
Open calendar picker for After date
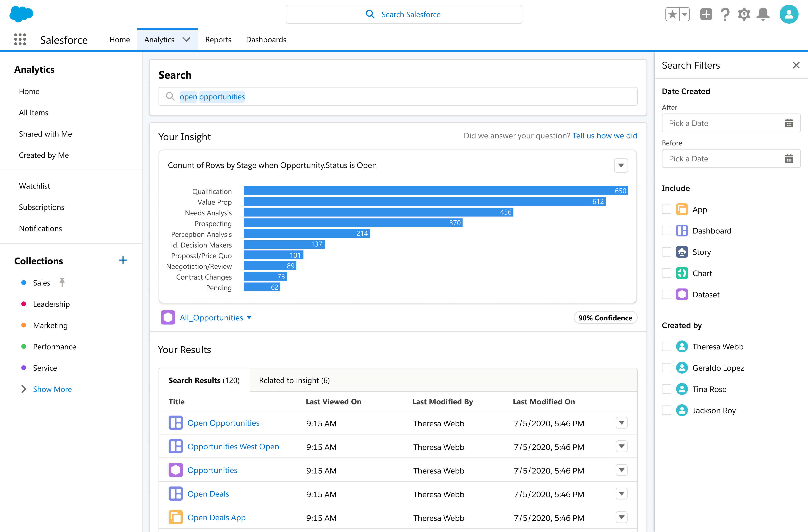click(x=789, y=123)
